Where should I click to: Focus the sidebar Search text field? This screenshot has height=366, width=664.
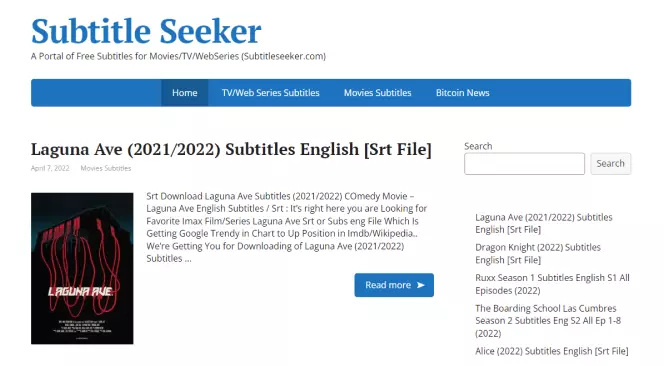tap(524, 164)
